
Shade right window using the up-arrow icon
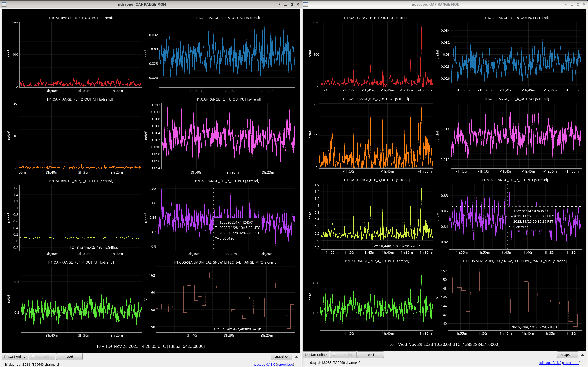[566, 4]
